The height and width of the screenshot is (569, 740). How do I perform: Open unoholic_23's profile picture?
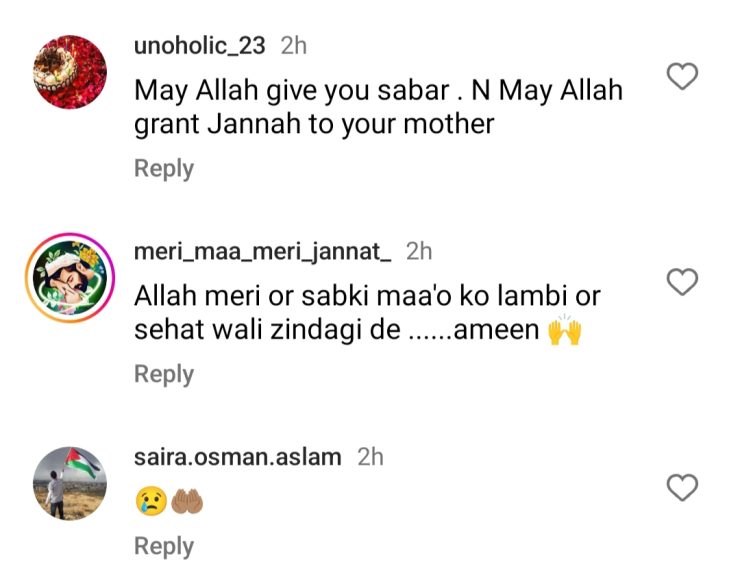[69, 72]
